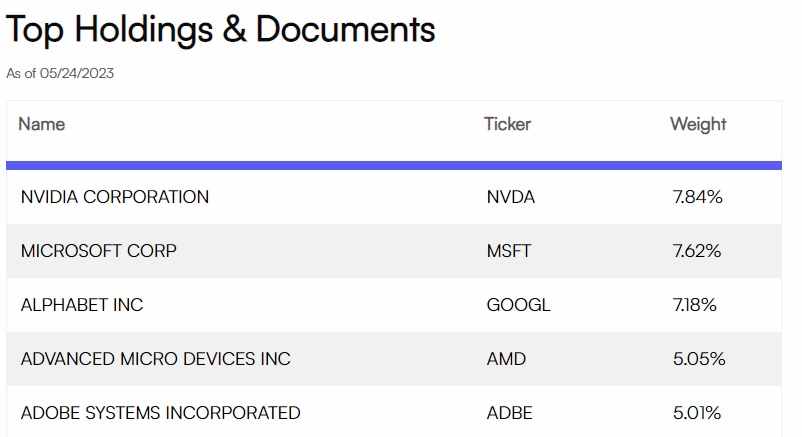Sort by the Name column header

tap(42, 125)
